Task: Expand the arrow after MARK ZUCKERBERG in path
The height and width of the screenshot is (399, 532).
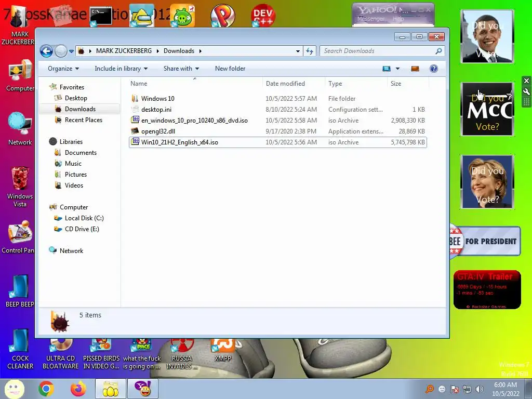Action: coord(157,51)
